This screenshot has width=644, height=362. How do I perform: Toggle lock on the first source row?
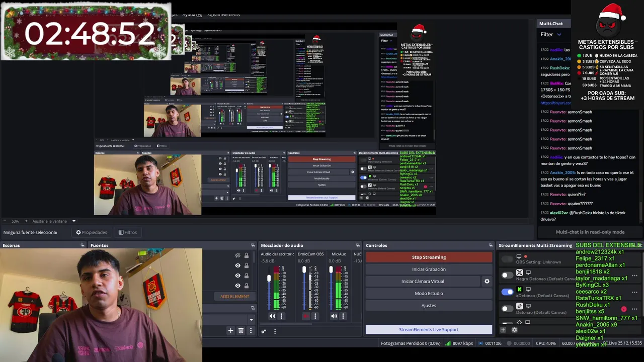(x=246, y=256)
